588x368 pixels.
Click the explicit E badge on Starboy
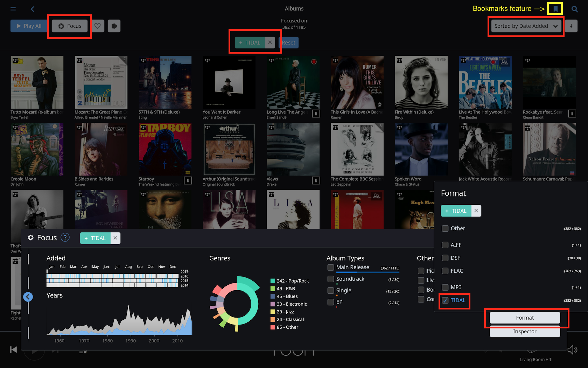[188, 180]
